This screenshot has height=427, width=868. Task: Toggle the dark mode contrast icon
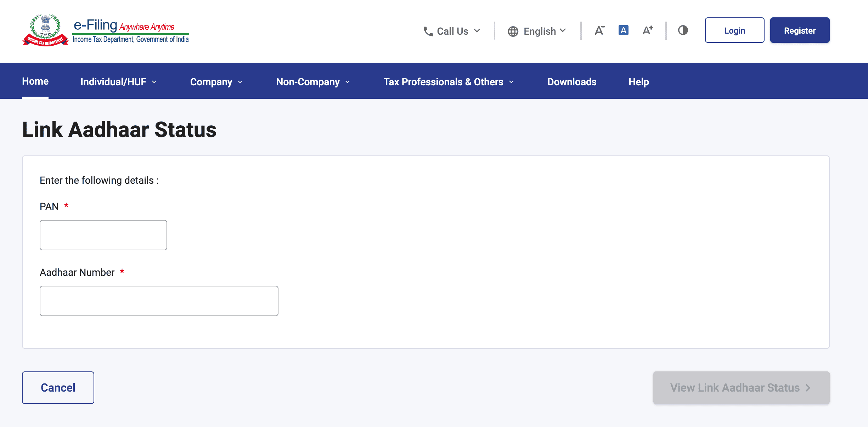[683, 30]
